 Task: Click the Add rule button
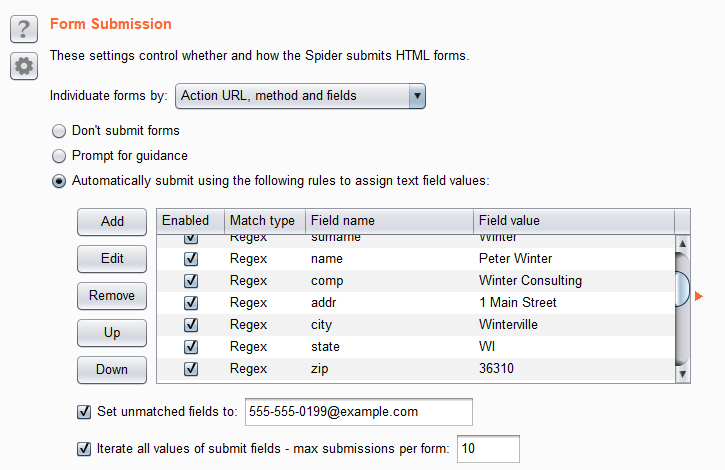(x=112, y=222)
